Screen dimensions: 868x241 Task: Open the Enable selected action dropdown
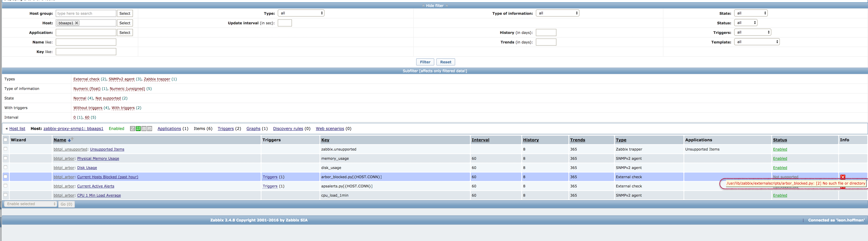30,204
